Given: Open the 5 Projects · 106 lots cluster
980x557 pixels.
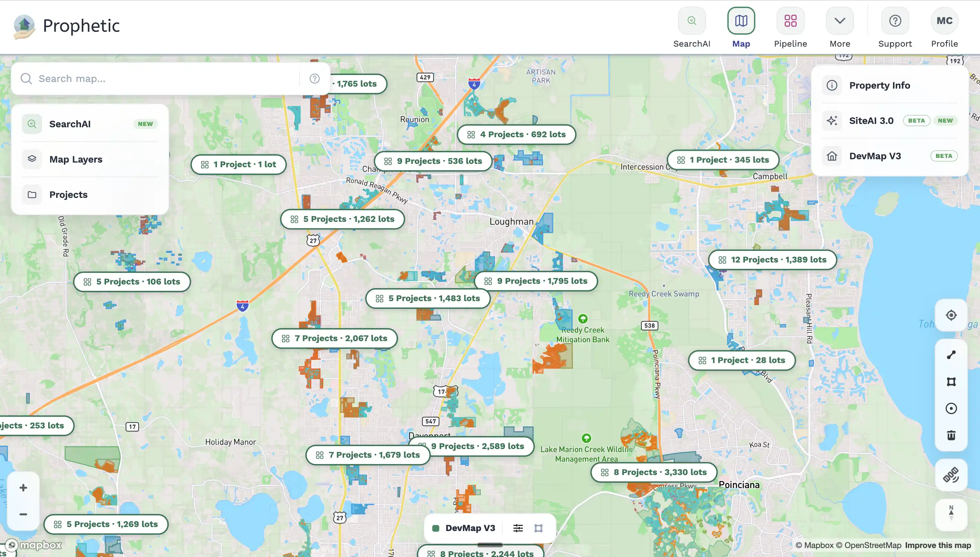Looking at the screenshot, I should pyautogui.click(x=132, y=282).
